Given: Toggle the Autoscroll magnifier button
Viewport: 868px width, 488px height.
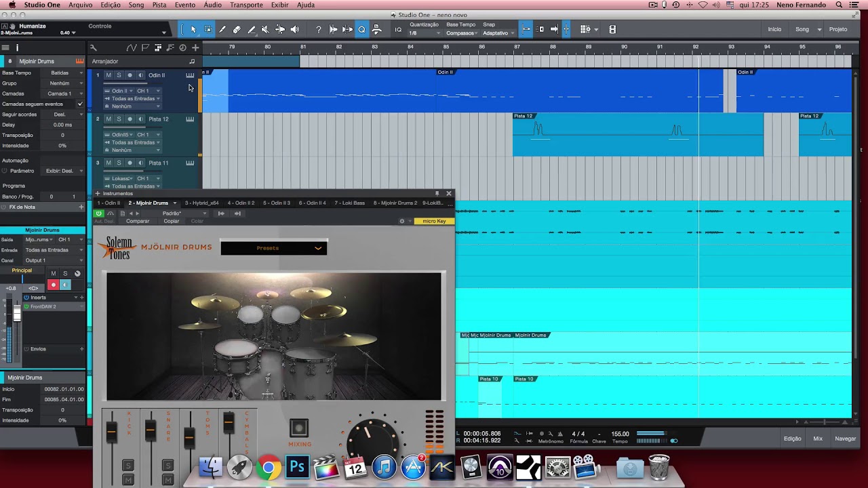Looking at the screenshot, I should pos(361,29).
